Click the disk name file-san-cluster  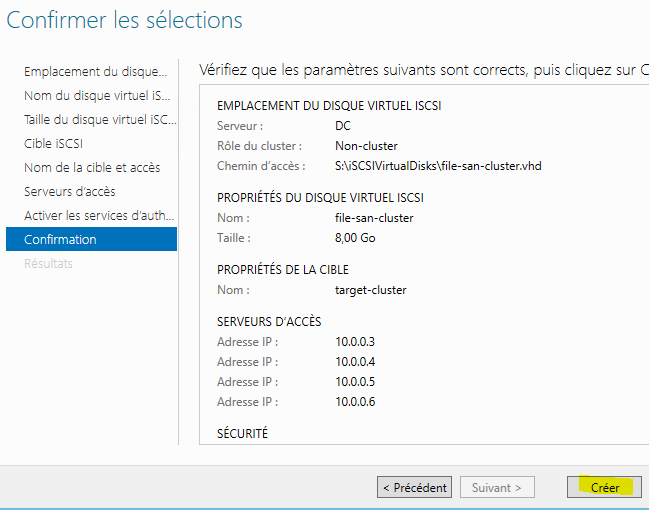tap(374, 218)
